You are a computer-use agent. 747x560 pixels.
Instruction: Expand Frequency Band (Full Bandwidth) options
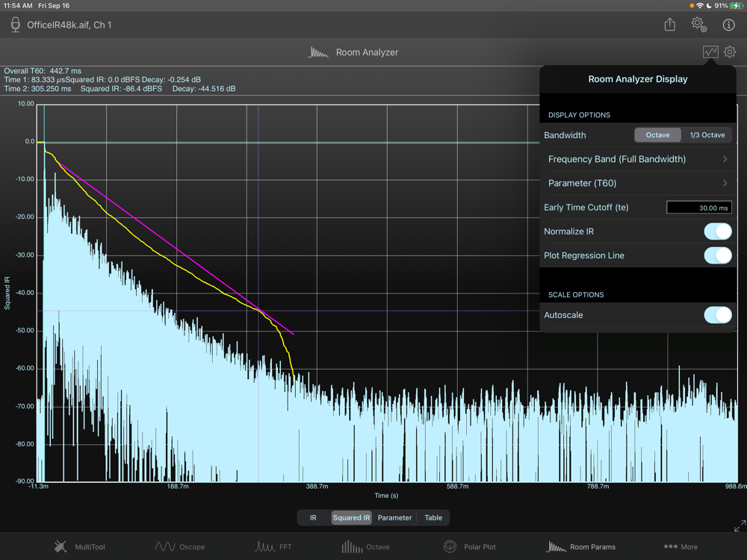tap(637, 159)
